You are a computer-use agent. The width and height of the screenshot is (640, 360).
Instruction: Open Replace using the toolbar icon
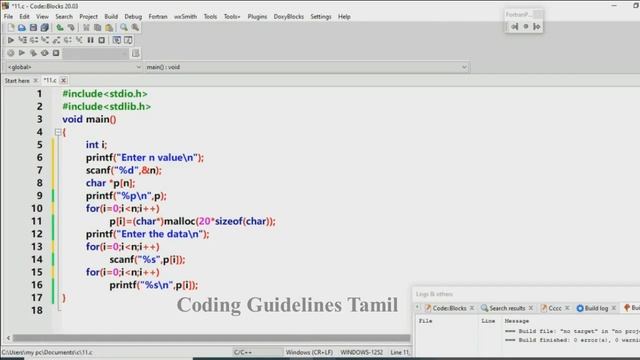pos(135,27)
